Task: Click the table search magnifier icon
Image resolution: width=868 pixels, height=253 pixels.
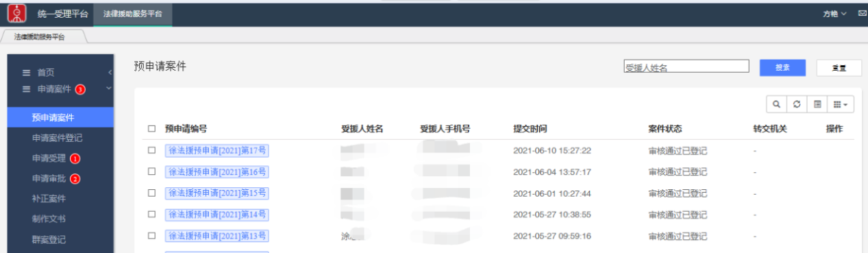Action: pos(776,104)
